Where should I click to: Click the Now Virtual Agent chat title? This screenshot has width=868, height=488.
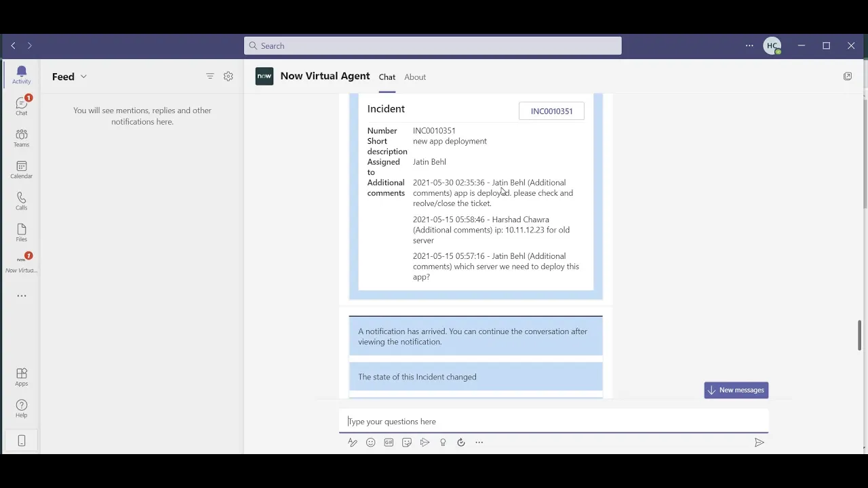[x=325, y=76]
